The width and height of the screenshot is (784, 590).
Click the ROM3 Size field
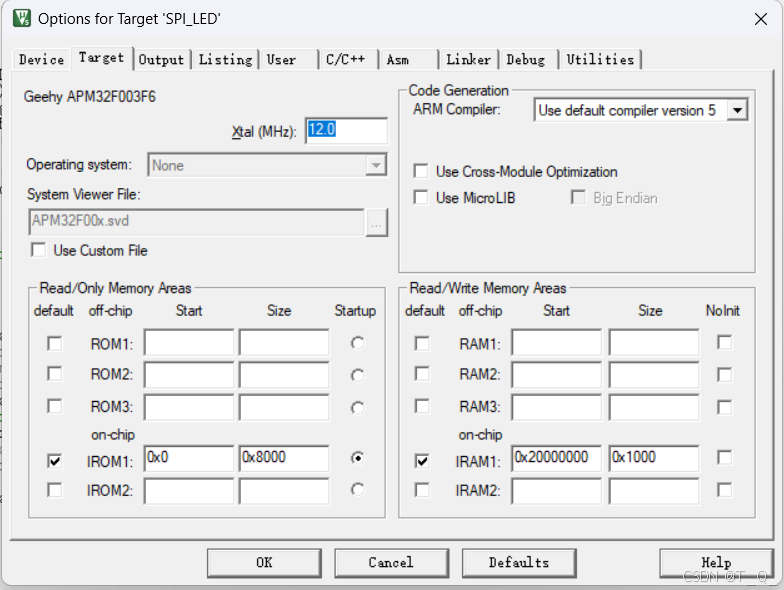[284, 407]
